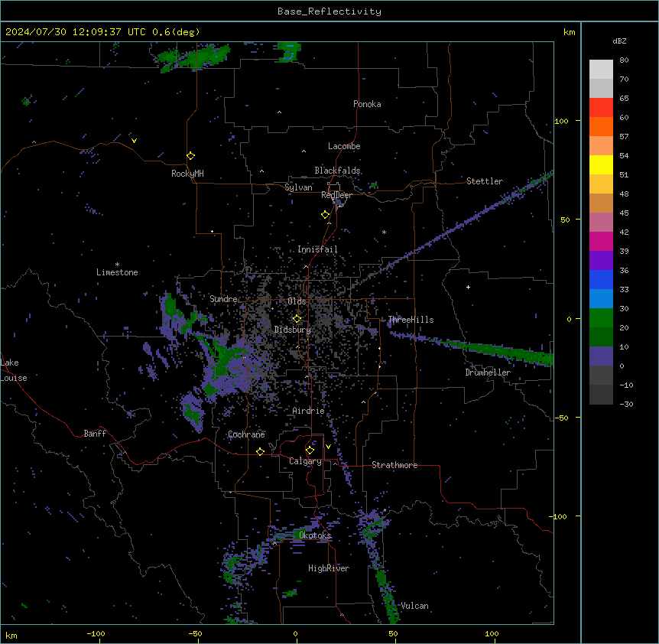Click the -50 tick on the horizontal axis
Screen dimensions: 659x644
(195, 633)
